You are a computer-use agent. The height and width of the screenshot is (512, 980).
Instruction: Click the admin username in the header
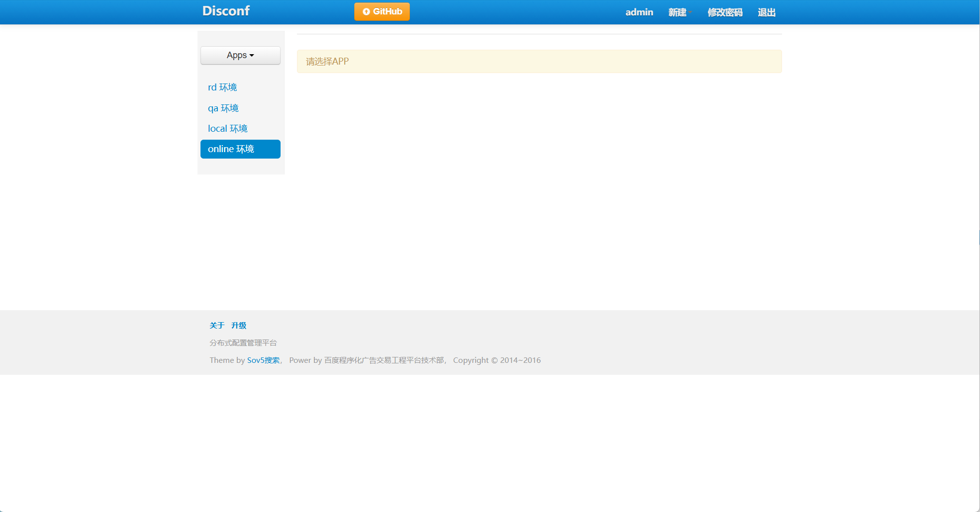tap(639, 12)
